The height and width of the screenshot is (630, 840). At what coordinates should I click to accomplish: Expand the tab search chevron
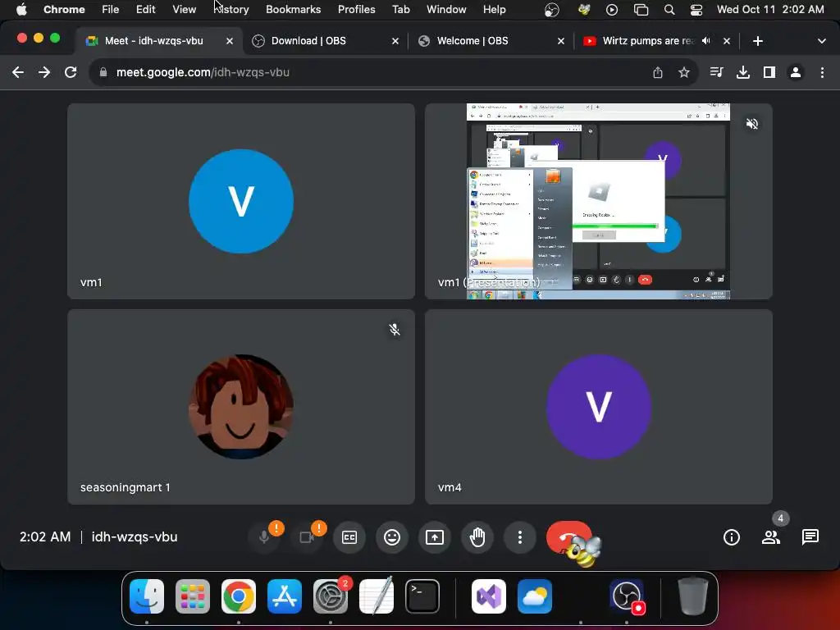point(821,41)
